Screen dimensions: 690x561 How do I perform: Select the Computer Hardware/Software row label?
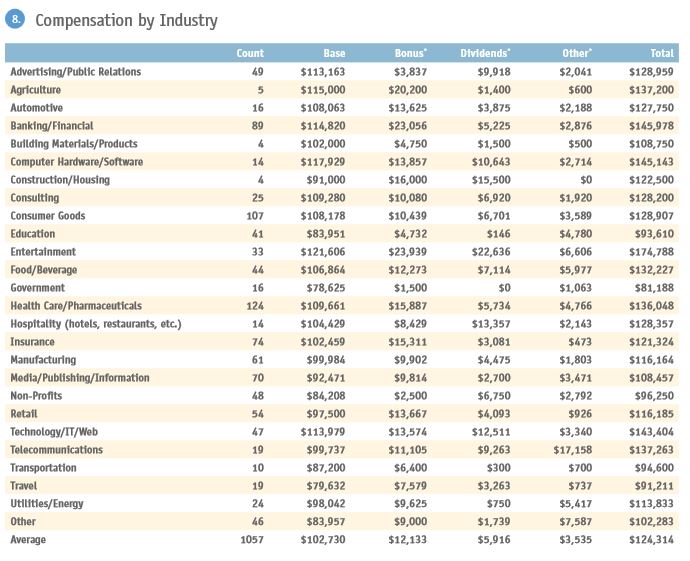coord(76,162)
